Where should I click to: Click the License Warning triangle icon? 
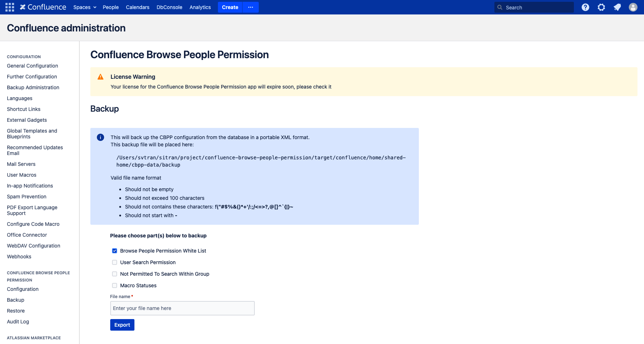100,77
